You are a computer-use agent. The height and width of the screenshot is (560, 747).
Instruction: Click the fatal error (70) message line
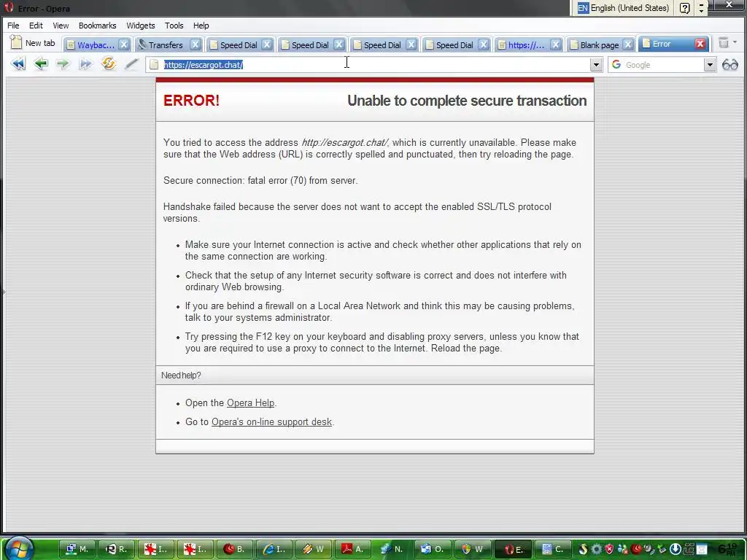tap(260, 181)
